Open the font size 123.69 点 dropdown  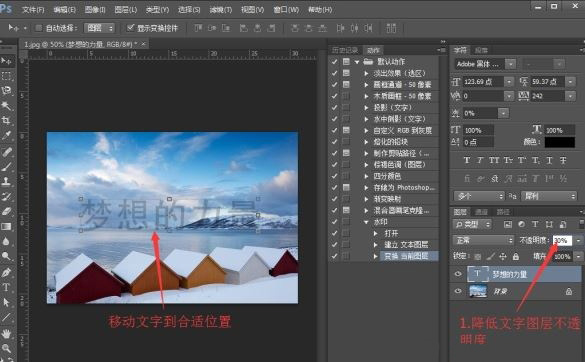click(x=509, y=82)
